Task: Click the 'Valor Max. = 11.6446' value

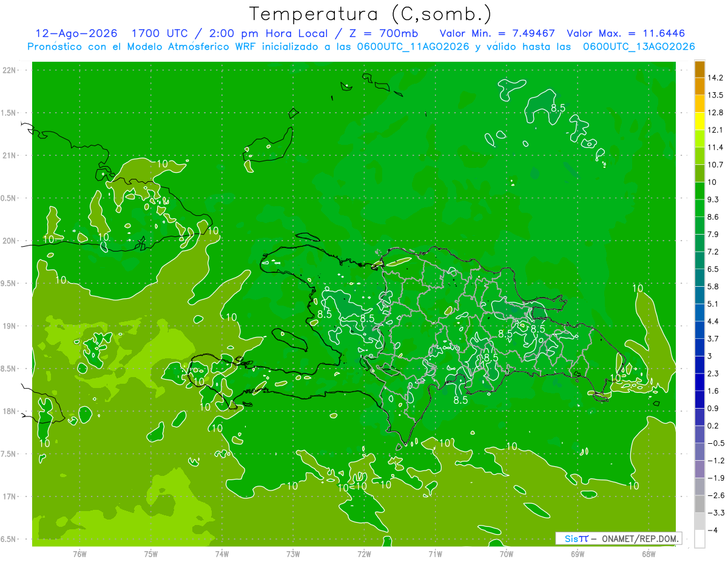Action: coord(626,33)
